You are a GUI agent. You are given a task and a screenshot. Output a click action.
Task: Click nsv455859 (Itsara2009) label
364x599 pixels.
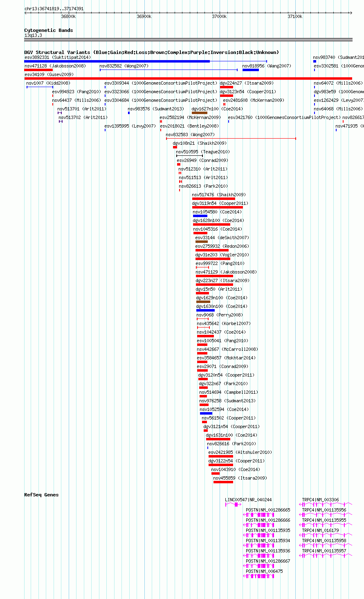coord(240,478)
